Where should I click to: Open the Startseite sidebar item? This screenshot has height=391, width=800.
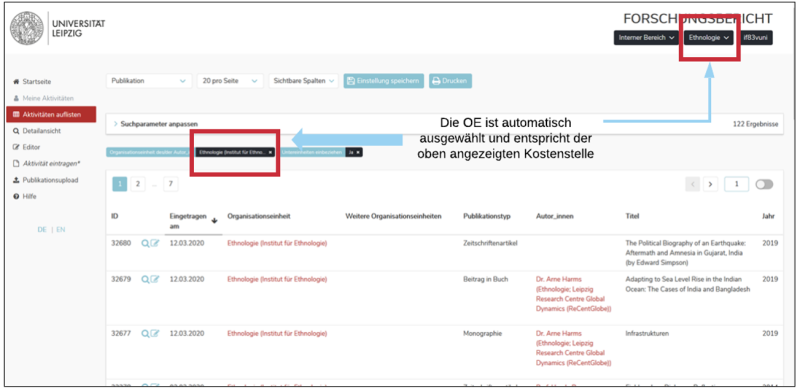(x=32, y=82)
